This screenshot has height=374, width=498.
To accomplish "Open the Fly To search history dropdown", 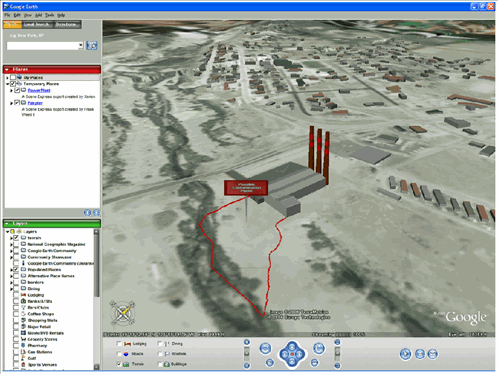I will (x=80, y=45).
